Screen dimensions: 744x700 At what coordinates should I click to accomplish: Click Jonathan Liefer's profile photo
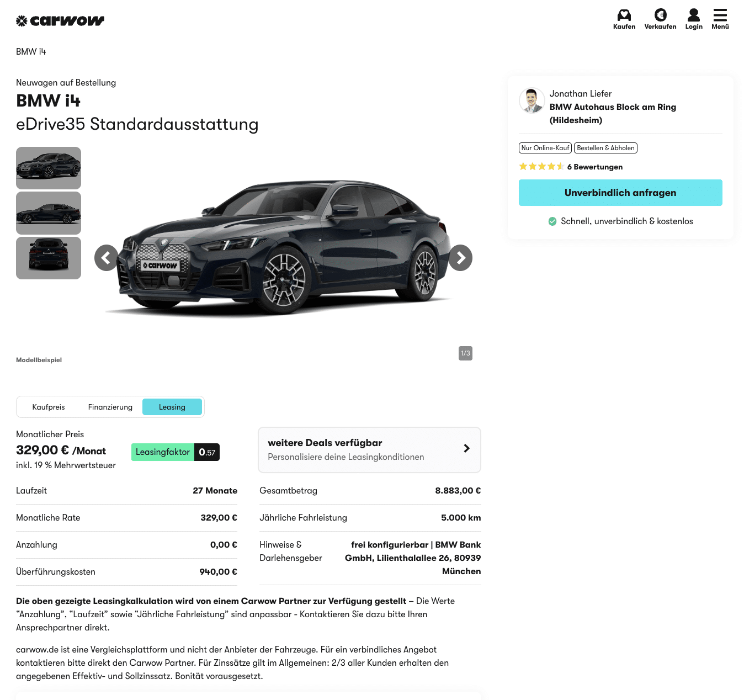coord(532,100)
